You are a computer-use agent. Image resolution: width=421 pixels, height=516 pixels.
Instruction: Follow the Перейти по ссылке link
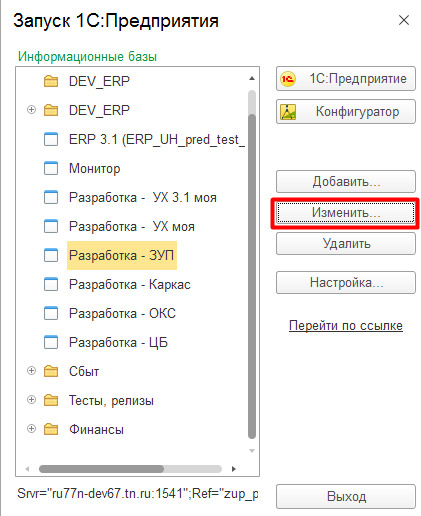pyautogui.click(x=346, y=326)
